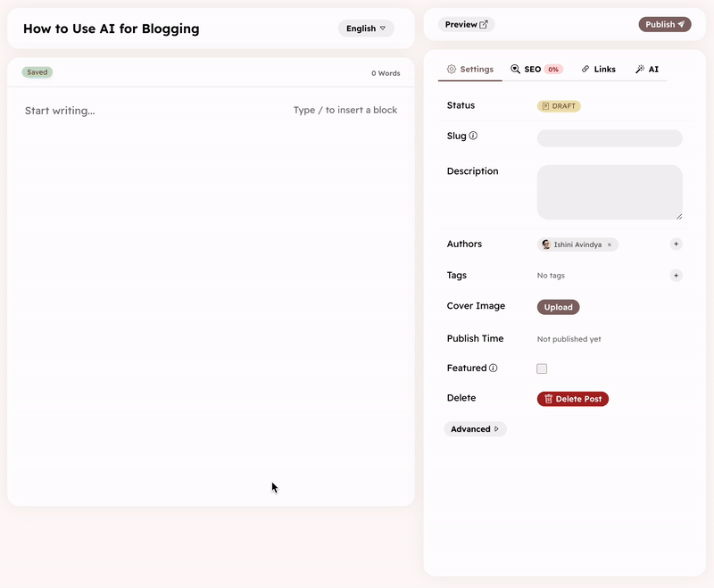714x588 pixels.
Task: Open the Links tab
Action: click(598, 70)
